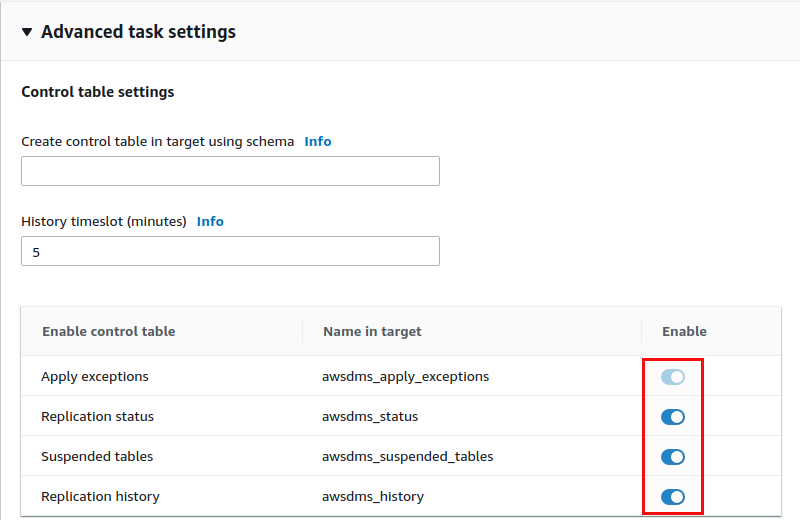Click the Replication history row label
Viewport: 800px width, 520px height.
pos(101,497)
